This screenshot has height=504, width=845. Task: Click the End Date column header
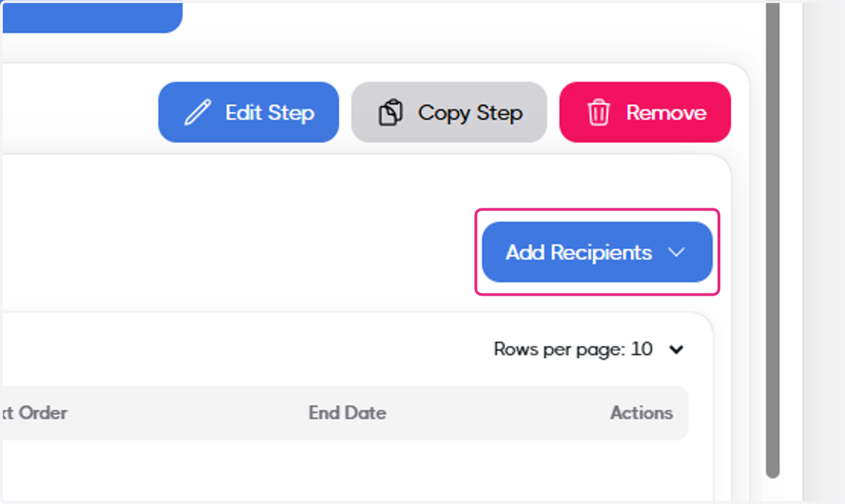coord(347,412)
